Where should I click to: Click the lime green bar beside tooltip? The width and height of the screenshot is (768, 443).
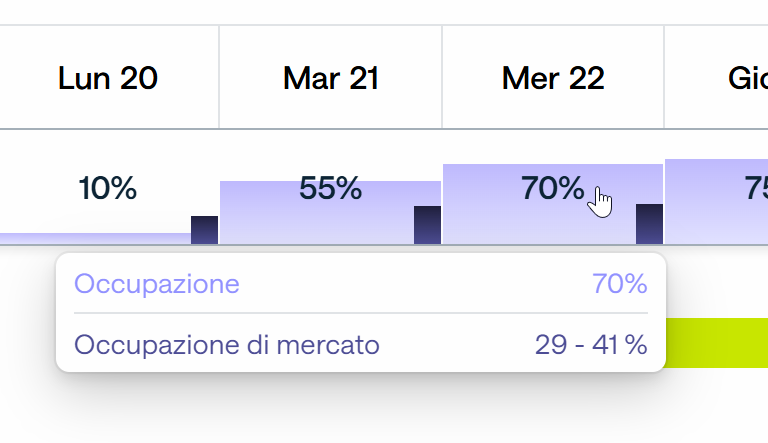point(717,343)
